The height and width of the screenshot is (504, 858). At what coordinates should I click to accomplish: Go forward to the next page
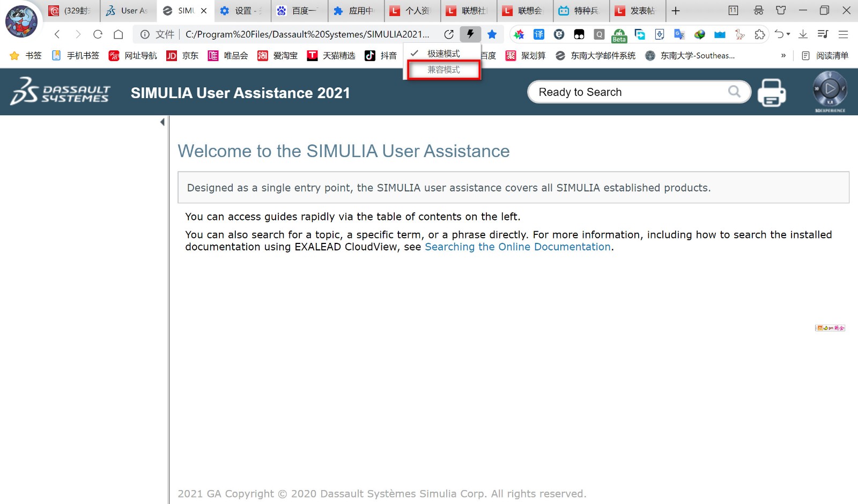[x=78, y=34]
